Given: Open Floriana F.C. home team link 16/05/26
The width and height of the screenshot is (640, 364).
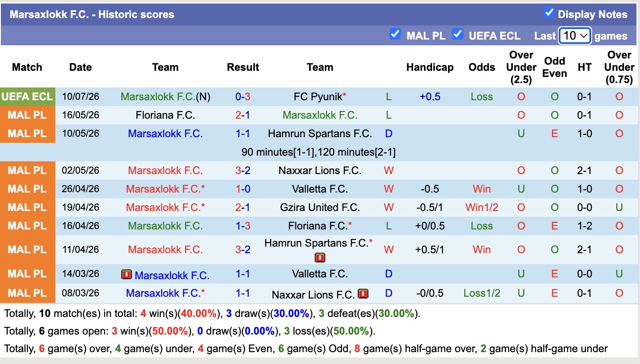Looking at the screenshot, I should click(165, 115).
